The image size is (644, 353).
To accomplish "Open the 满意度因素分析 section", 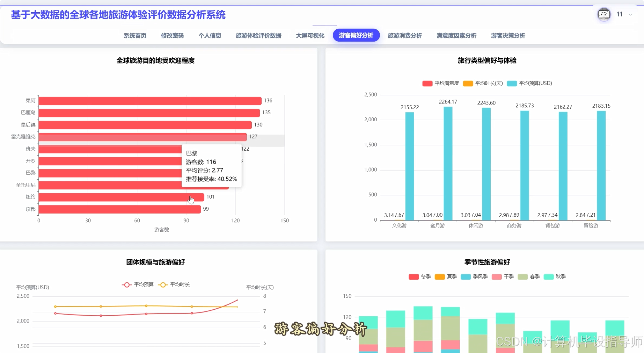I will (x=456, y=35).
